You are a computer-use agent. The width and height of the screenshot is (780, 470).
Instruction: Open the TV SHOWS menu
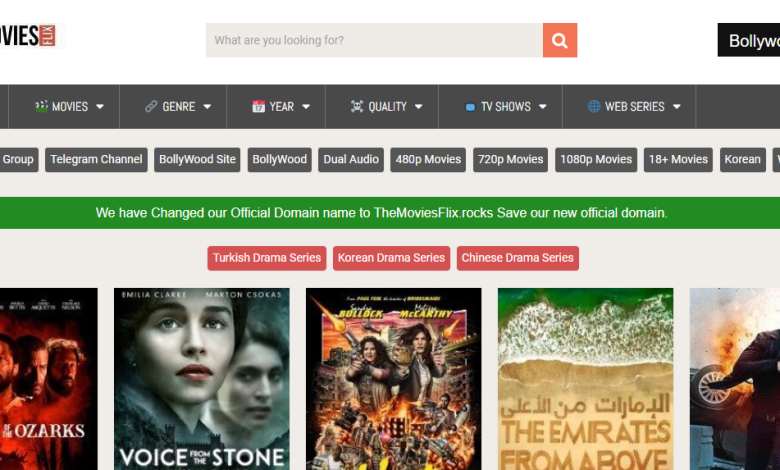[500, 106]
